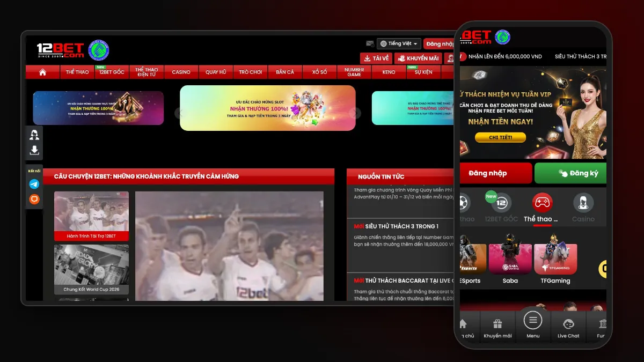Click the green Đăng ký button on mobile
Image resolution: width=644 pixels, height=362 pixels.
coord(570,173)
